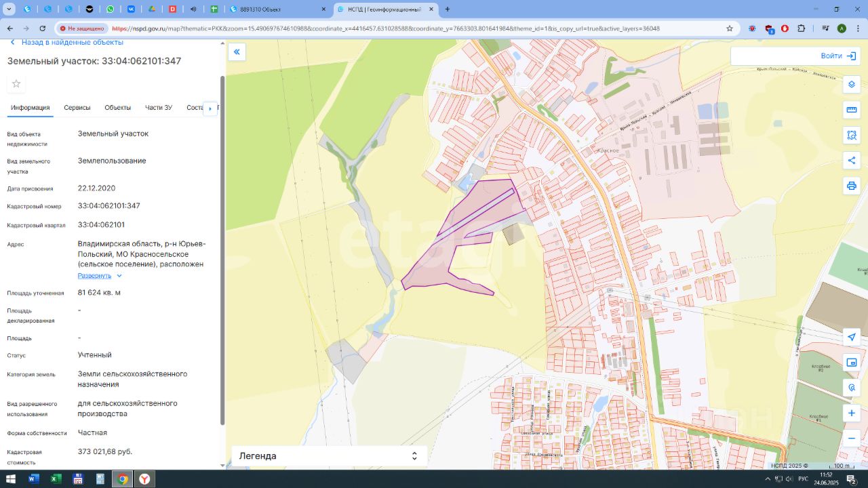The image size is (868, 488).
Task: Switch to the Сервисы tab
Action: pyautogui.click(x=77, y=108)
